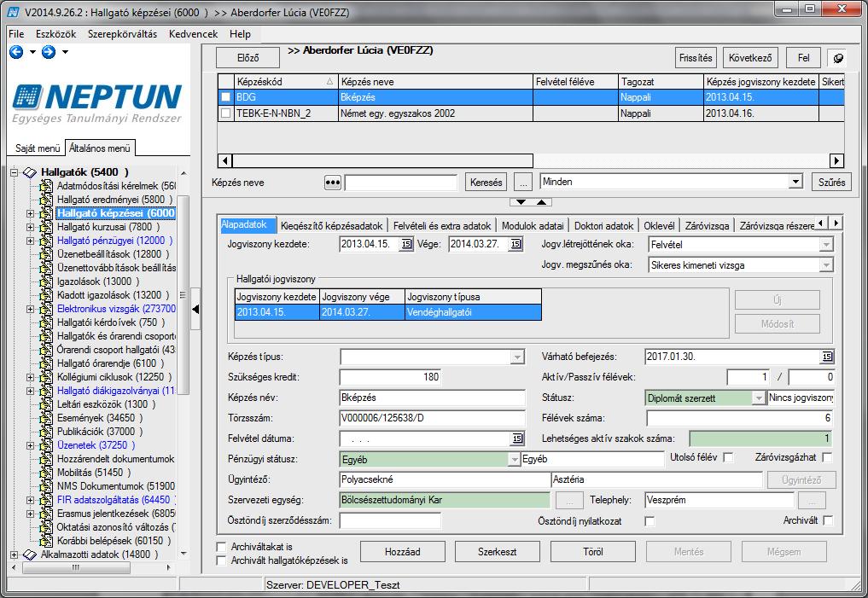Collapse the Hallgatók tree node
868x598 pixels.
15,172
